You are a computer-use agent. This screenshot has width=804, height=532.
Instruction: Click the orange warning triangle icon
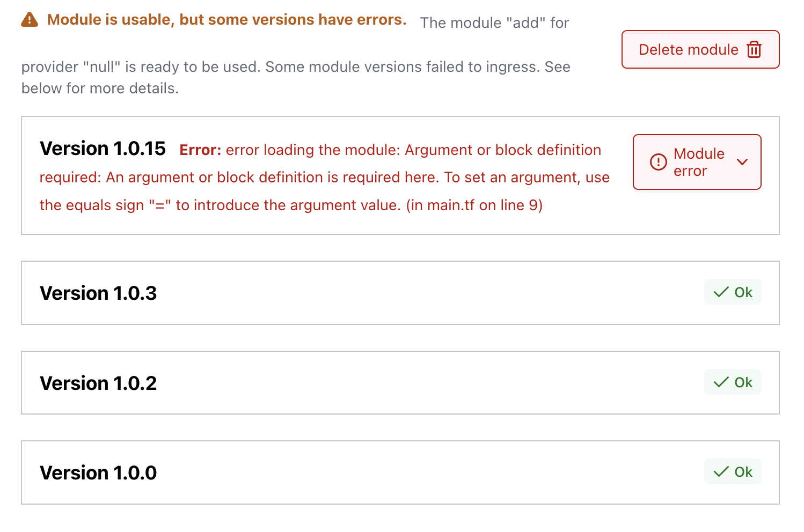point(30,20)
